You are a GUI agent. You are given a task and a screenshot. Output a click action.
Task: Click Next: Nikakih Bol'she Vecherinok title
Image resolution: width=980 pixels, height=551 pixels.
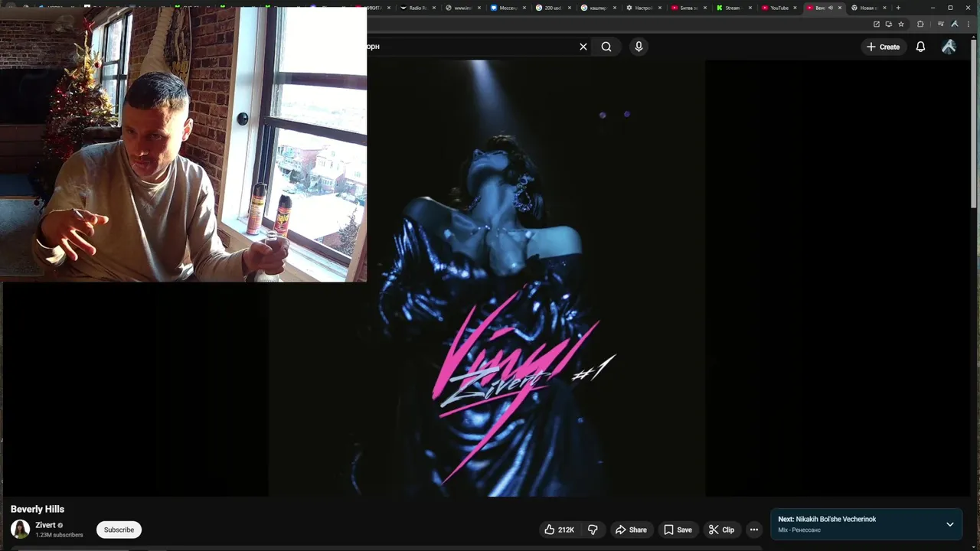click(x=827, y=519)
